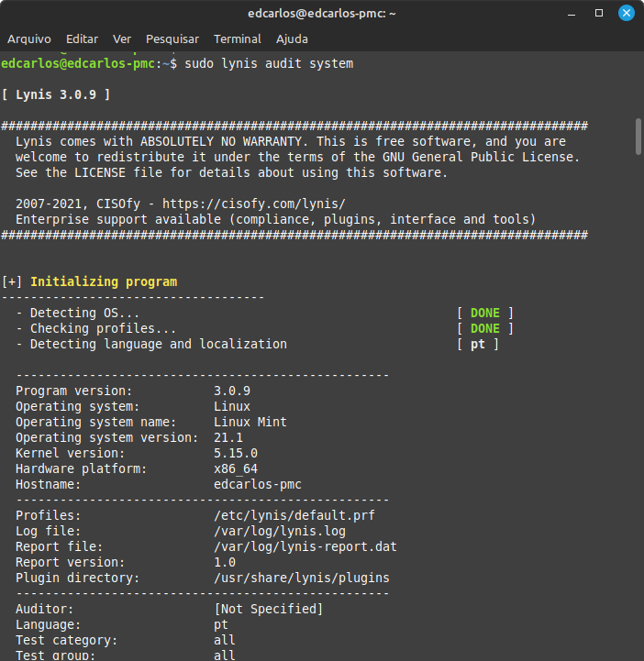Open the Ajuda help menu

click(x=292, y=39)
